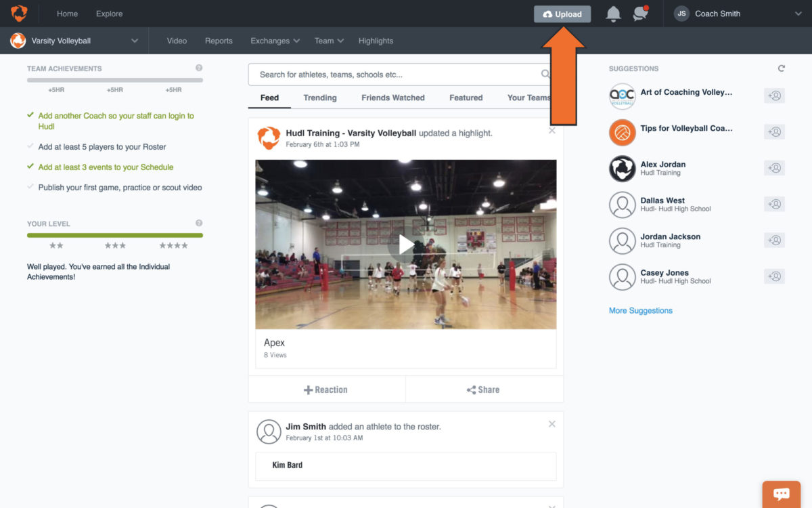Click Casey Jones's profile avatar

[x=623, y=277]
